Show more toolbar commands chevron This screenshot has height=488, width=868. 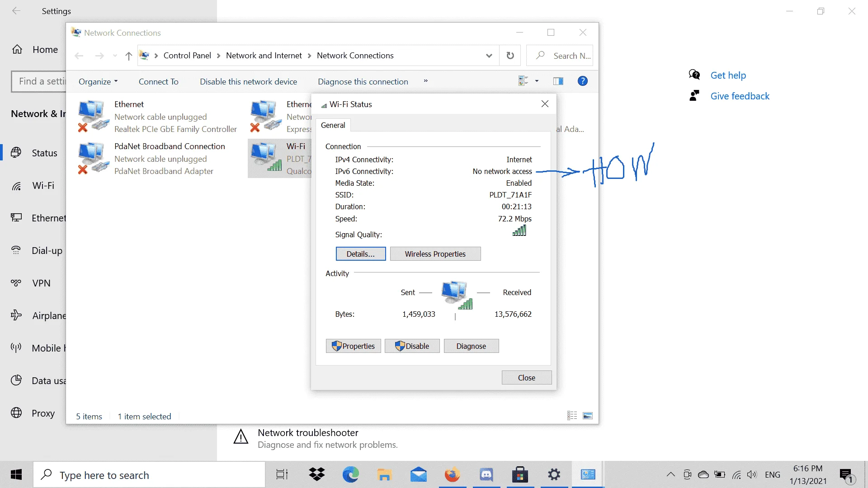[x=425, y=81]
